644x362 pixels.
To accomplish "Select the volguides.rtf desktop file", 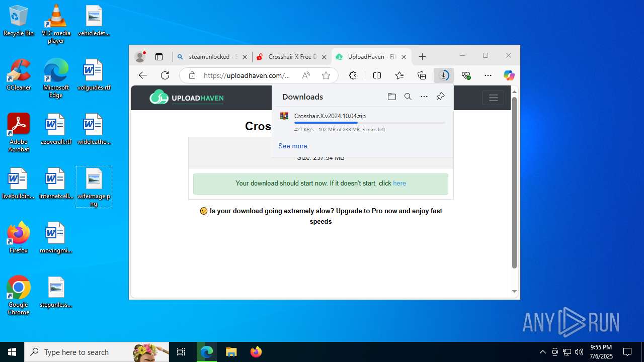I will coord(94,74).
